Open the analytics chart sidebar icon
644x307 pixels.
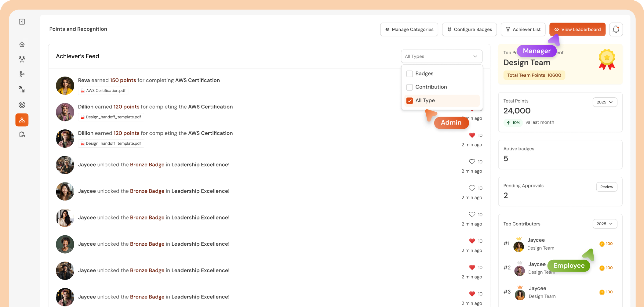22,89
